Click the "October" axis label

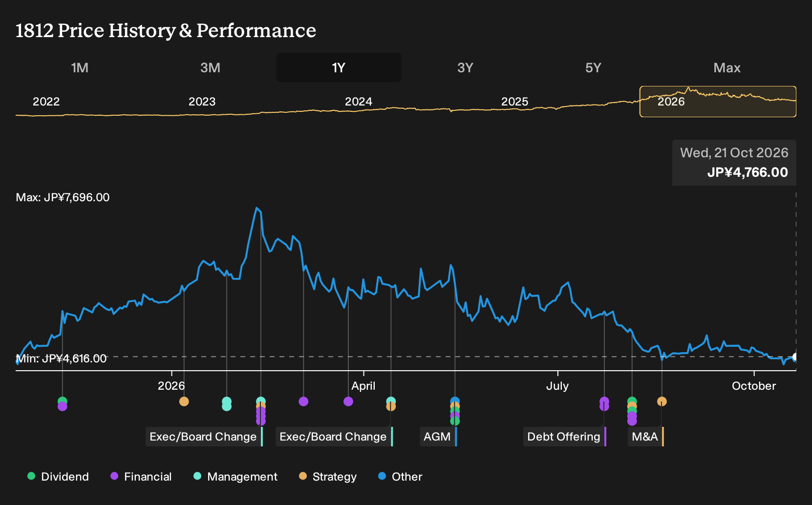click(754, 386)
